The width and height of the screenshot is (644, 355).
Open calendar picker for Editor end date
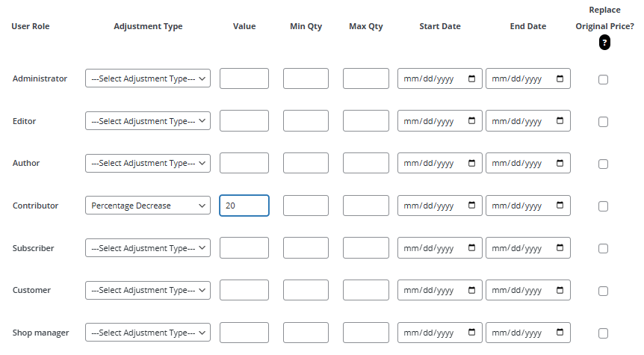[560, 121]
